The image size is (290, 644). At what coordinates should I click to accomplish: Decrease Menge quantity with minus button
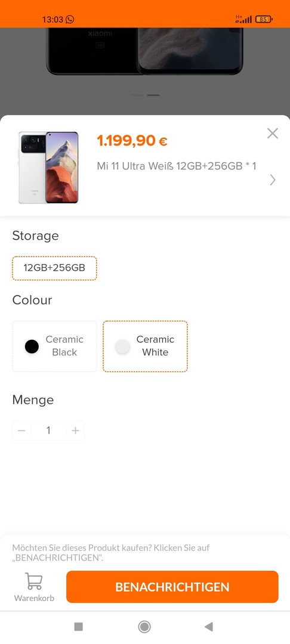point(21,431)
